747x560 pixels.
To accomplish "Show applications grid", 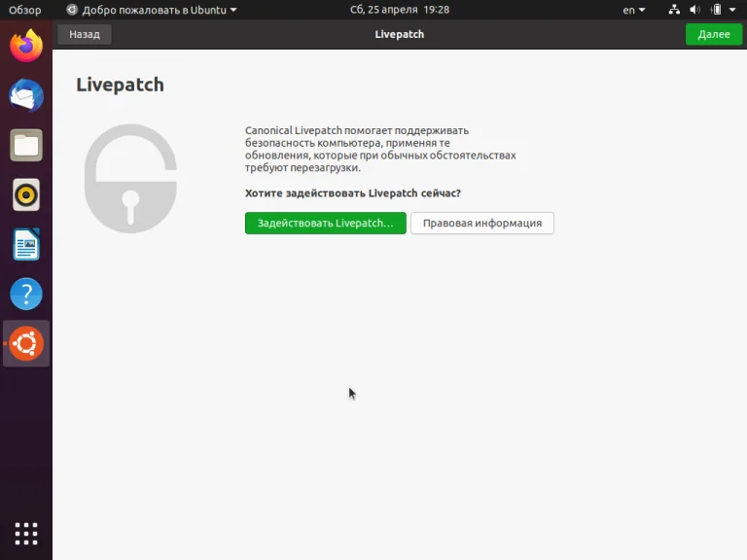I will coord(26,534).
